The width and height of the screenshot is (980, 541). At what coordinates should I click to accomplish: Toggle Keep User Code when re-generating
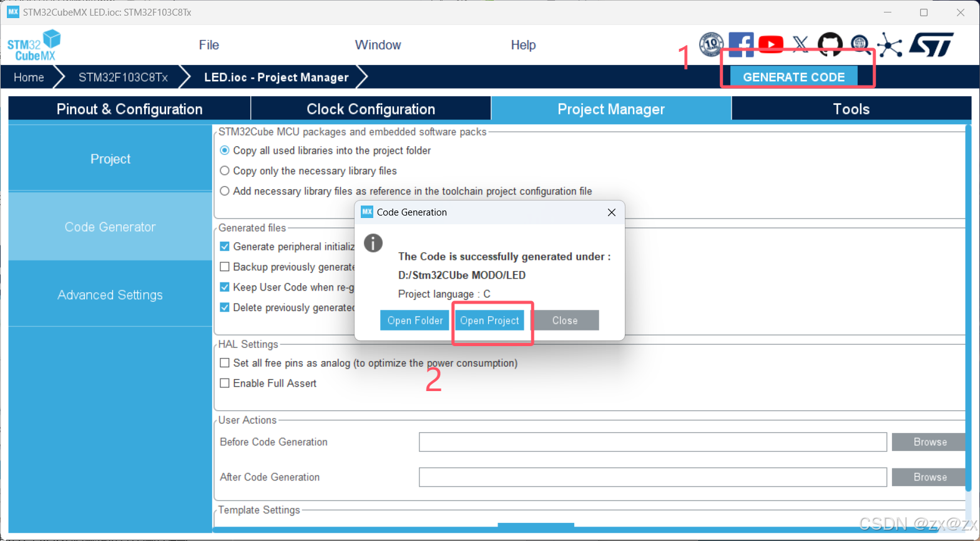click(225, 287)
